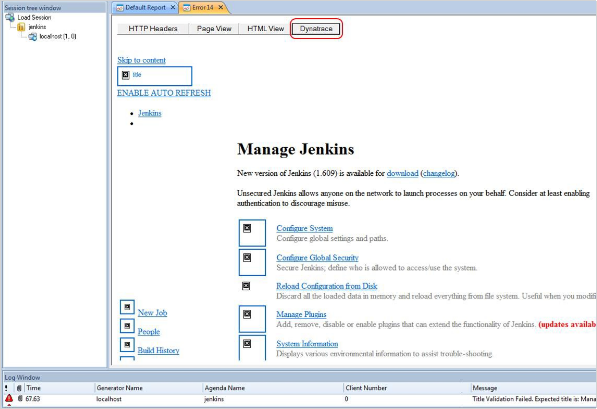597x409 pixels.
Task: Click the broken image beside New Job
Action: (x=127, y=307)
